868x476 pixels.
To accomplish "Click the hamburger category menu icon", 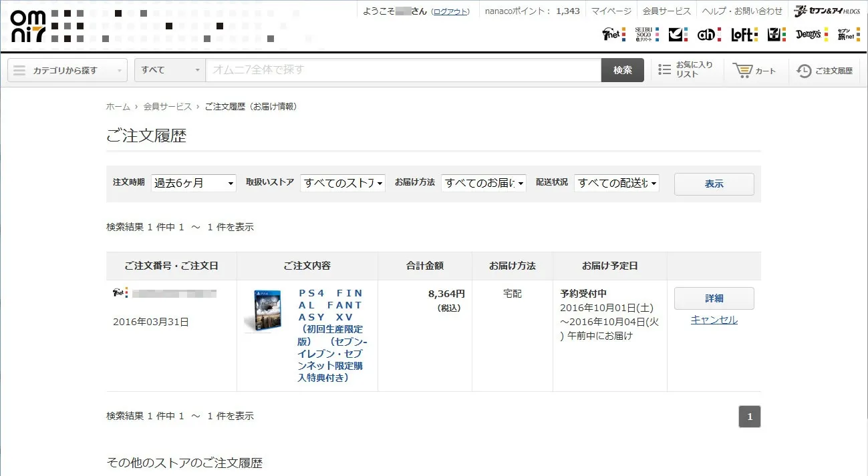I will click(19, 70).
